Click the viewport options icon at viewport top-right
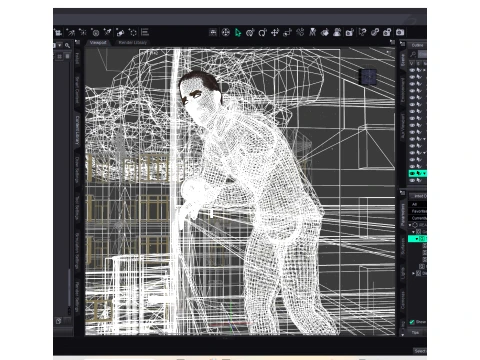The width and height of the screenshot is (480, 360). point(392,42)
